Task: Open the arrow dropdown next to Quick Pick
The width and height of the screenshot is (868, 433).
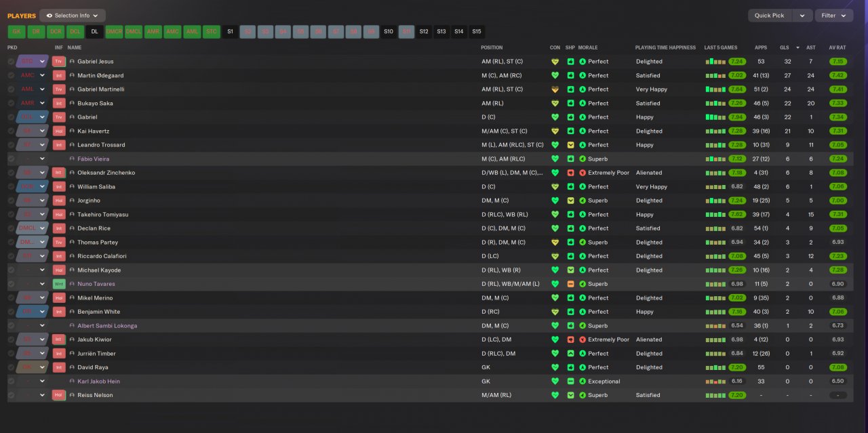Action: (x=802, y=16)
